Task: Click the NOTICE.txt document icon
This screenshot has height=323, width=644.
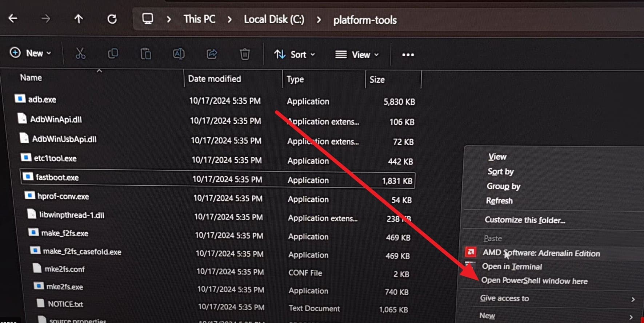Action: (41, 303)
